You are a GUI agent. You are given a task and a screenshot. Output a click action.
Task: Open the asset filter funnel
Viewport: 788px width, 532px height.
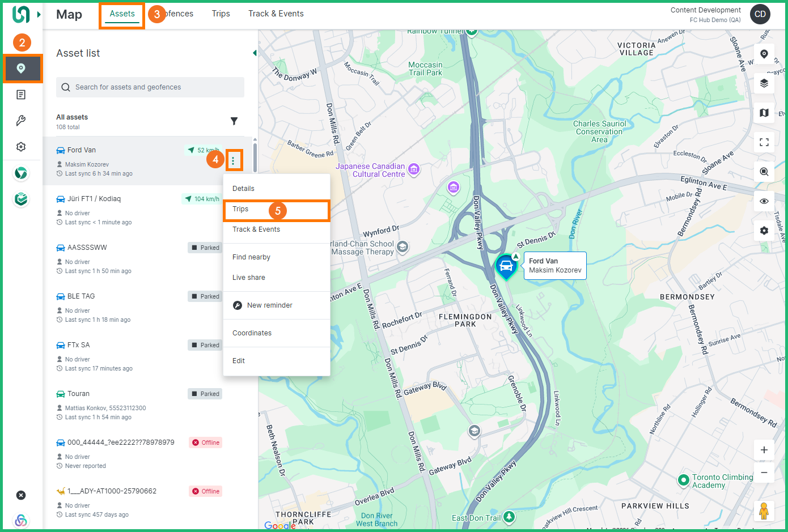pyautogui.click(x=234, y=121)
